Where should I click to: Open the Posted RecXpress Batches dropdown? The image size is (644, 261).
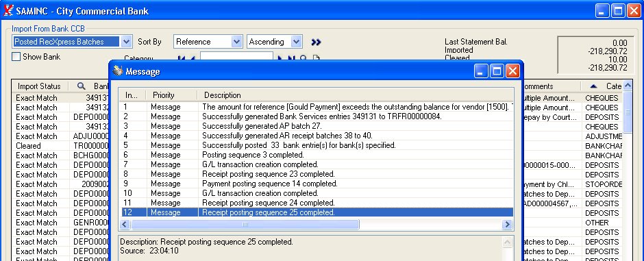pos(127,42)
